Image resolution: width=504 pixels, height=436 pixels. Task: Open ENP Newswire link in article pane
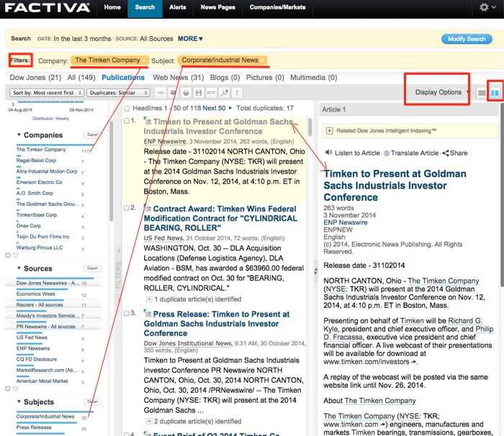(345, 222)
